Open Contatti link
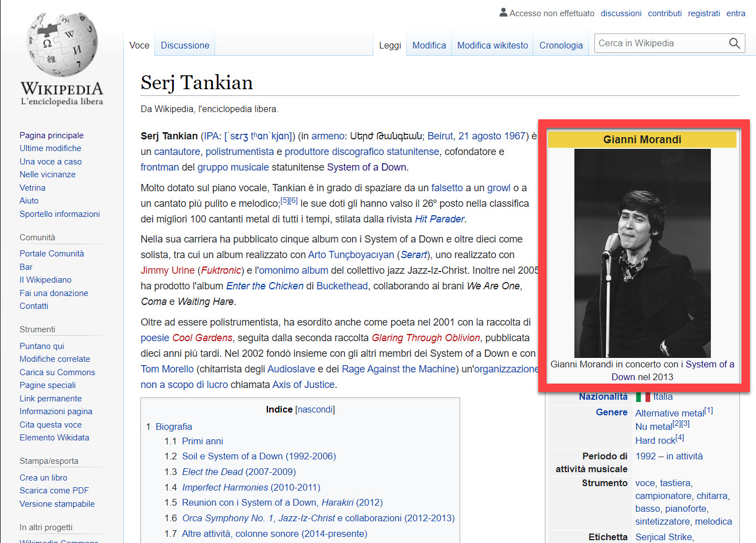Viewport: 756px width, 543px height. coord(34,306)
